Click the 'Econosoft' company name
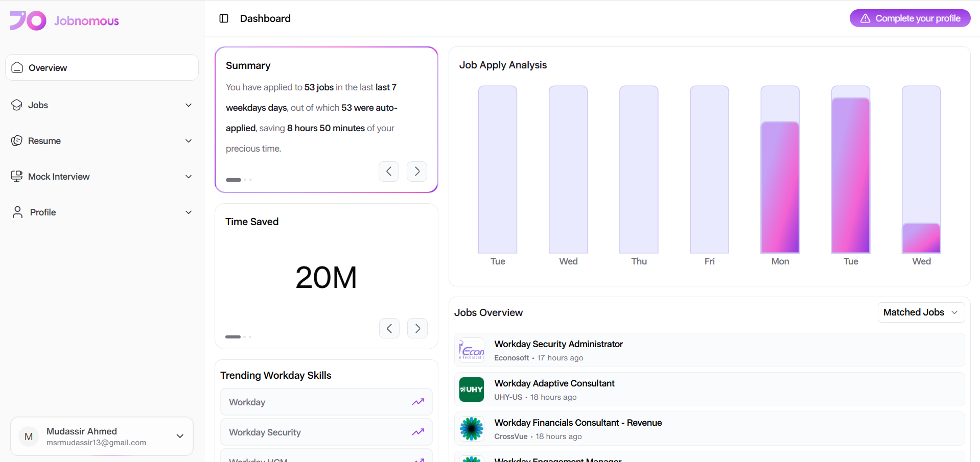 coord(511,358)
